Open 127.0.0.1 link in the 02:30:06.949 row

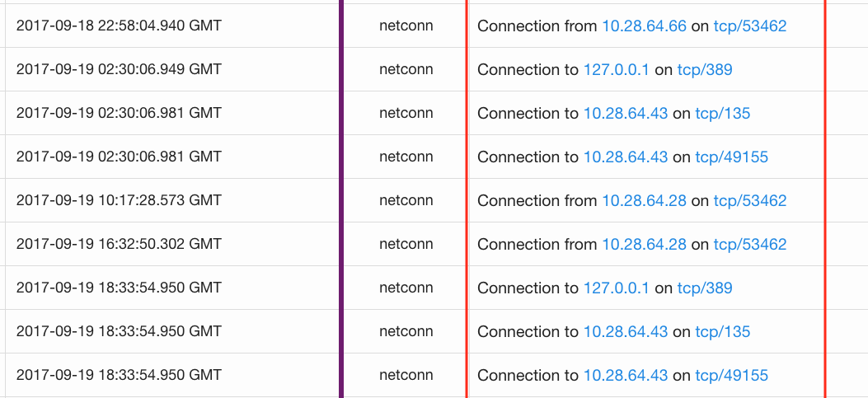click(617, 70)
